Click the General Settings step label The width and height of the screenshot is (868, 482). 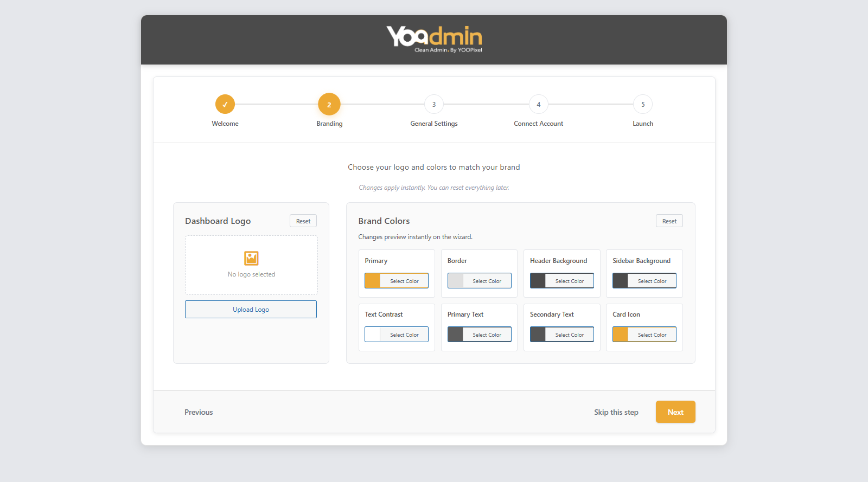point(434,124)
